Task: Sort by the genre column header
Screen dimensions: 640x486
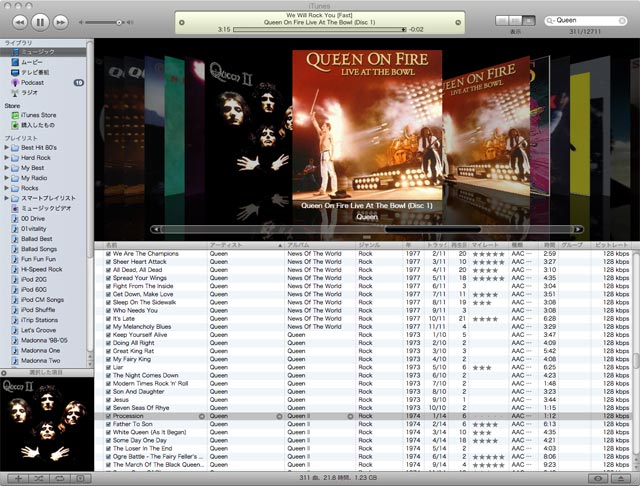Action: pyautogui.click(x=379, y=245)
